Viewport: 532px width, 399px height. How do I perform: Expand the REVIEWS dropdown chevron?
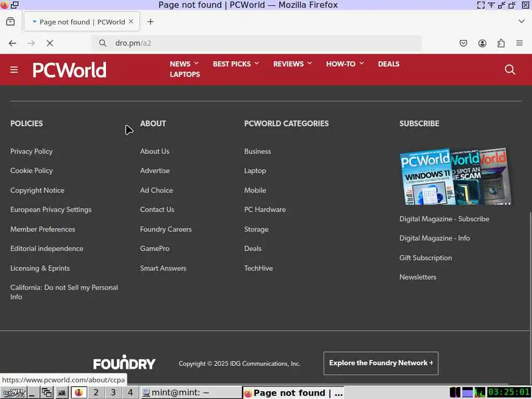(x=310, y=63)
